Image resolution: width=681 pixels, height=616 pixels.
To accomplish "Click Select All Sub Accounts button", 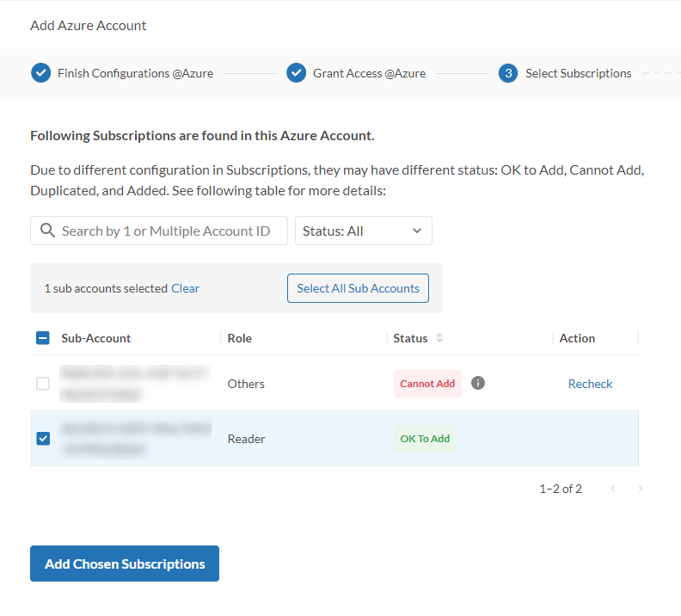I will pos(358,288).
